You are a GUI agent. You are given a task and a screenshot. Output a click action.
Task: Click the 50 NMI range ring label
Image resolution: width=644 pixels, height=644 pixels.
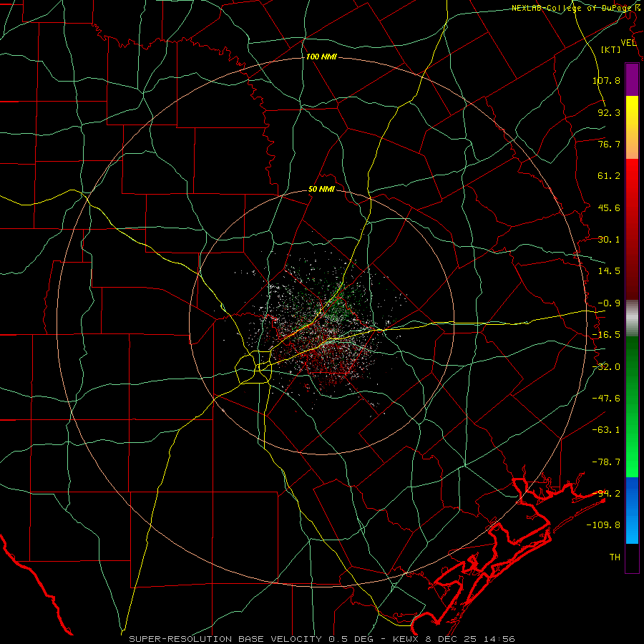(321, 190)
